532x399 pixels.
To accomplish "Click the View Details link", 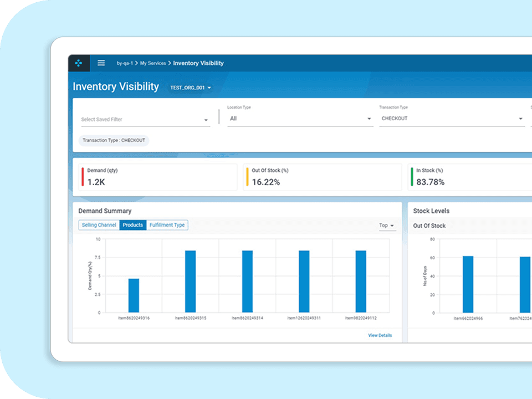I will 380,335.
